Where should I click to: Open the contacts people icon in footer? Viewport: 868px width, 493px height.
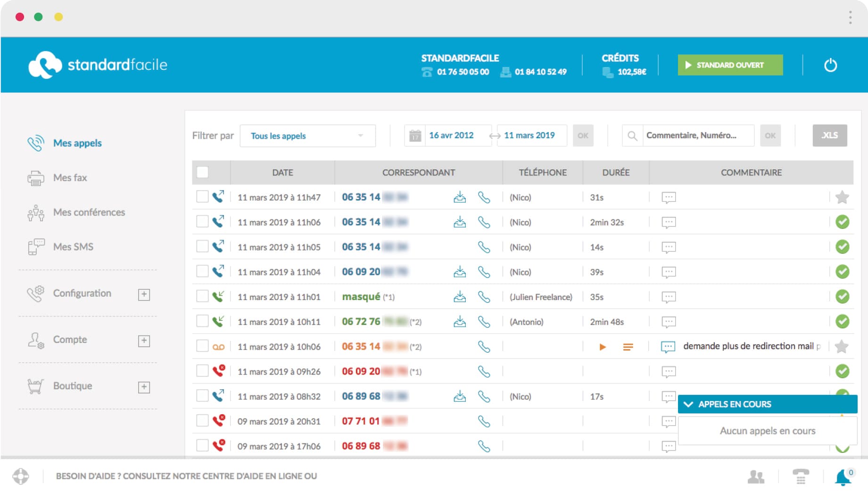click(x=756, y=477)
